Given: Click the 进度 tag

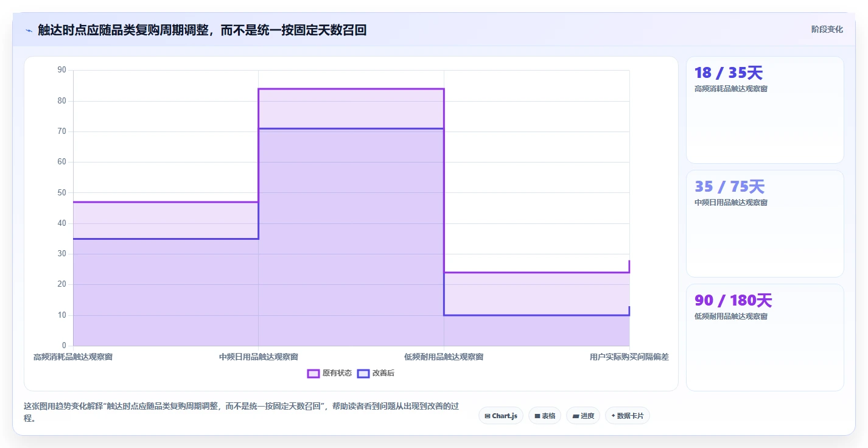Looking at the screenshot, I should [583, 416].
